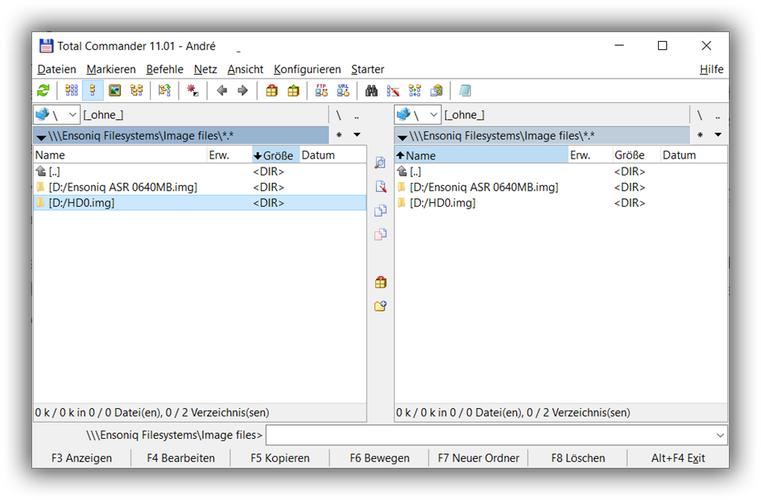
Task: Open the Starter menu
Action: [367, 69]
